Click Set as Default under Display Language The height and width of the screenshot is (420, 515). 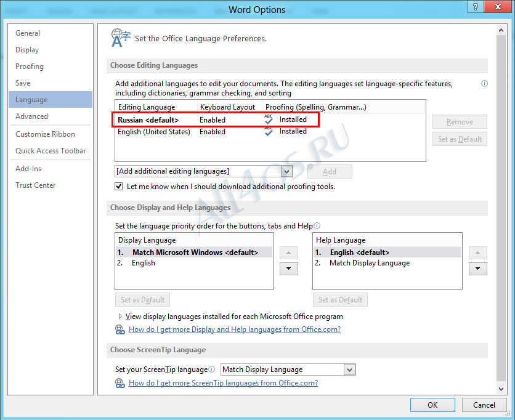142,300
